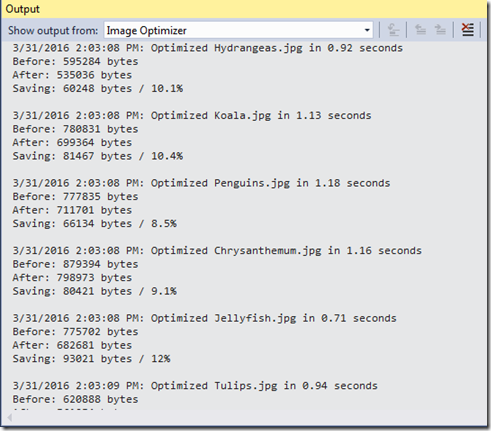
Task: Go to the next message icon
Action: click(440, 30)
